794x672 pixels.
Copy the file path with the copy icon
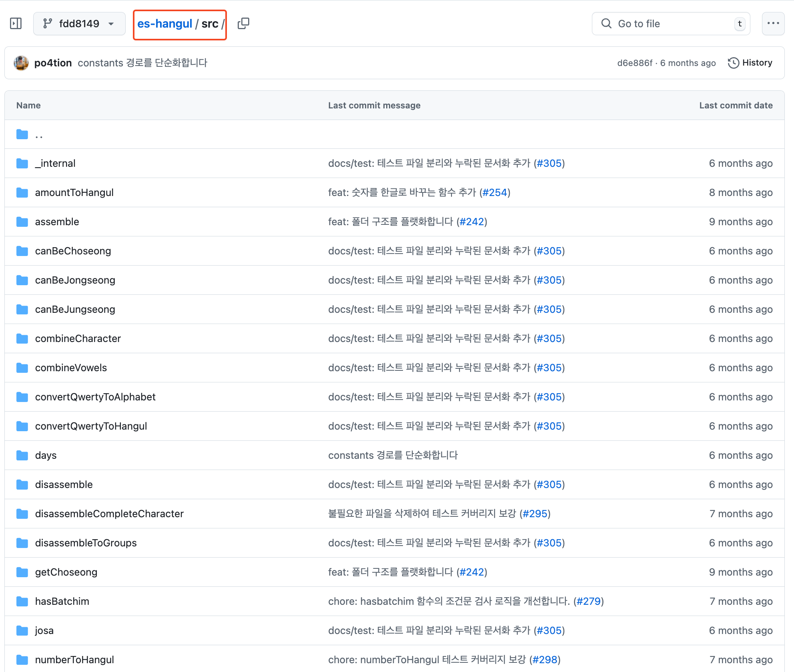point(243,24)
